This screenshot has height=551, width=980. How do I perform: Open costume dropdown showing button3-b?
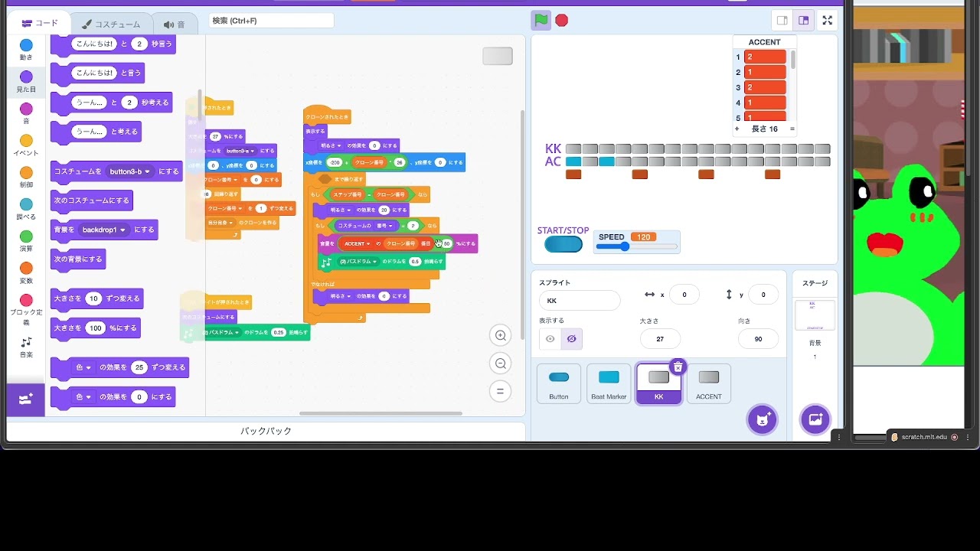click(x=130, y=171)
